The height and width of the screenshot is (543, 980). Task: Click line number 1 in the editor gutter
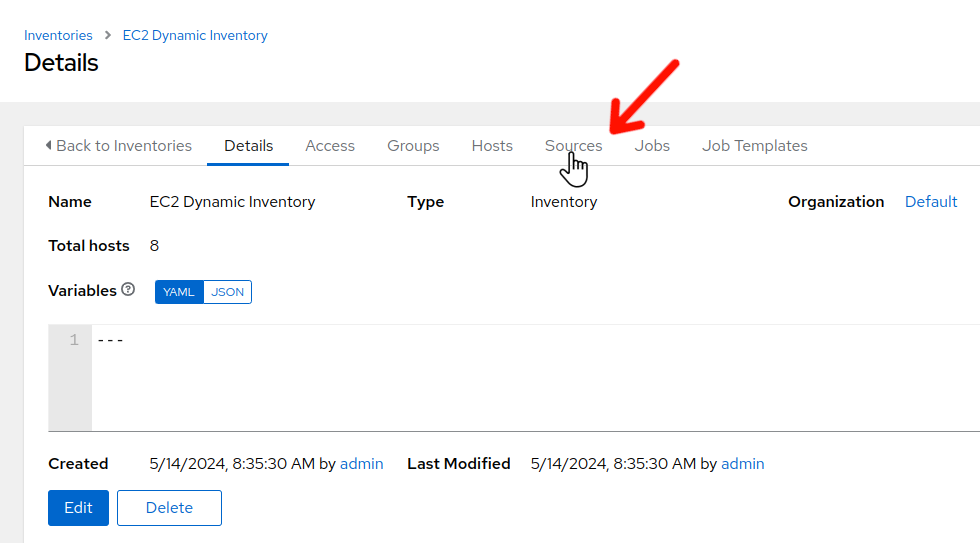74,340
